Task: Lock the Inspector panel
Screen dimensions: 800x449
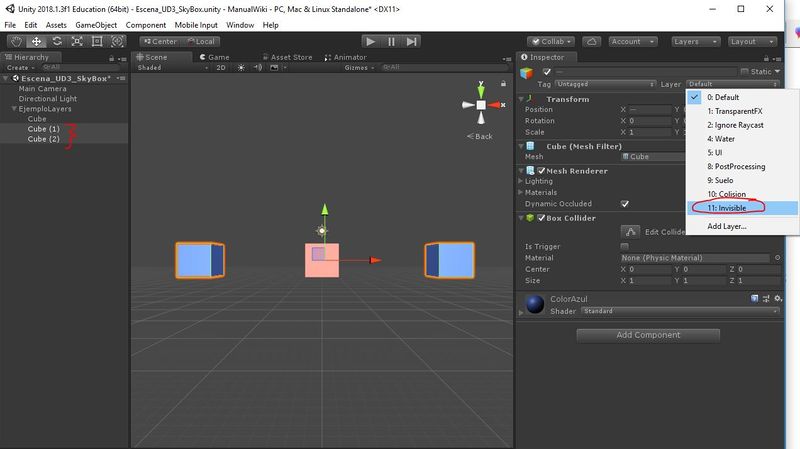Action: (x=766, y=58)
